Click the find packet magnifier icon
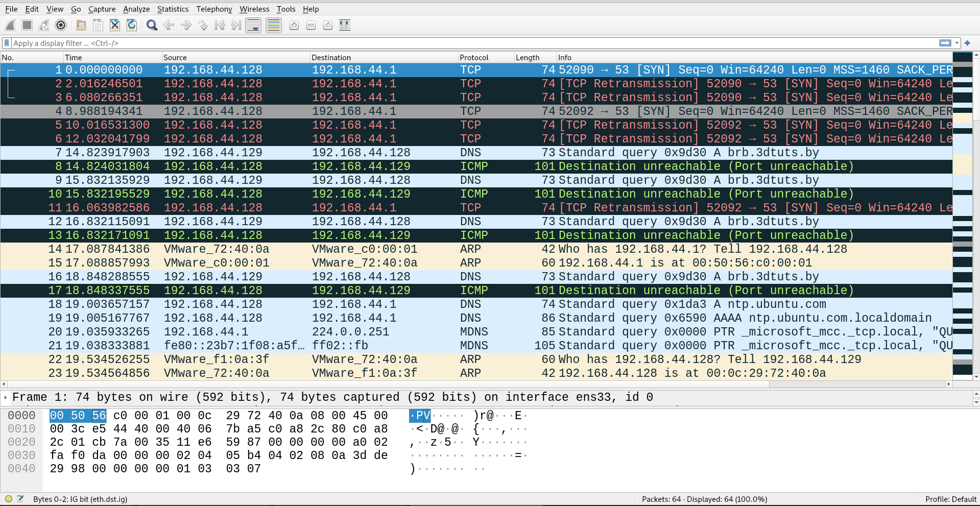 point(152,25)
